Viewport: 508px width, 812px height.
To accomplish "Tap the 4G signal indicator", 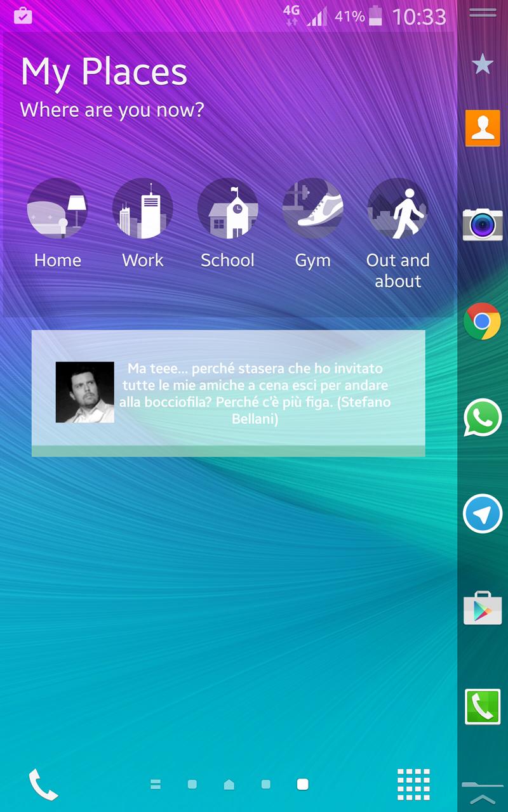I will point(291,15).
